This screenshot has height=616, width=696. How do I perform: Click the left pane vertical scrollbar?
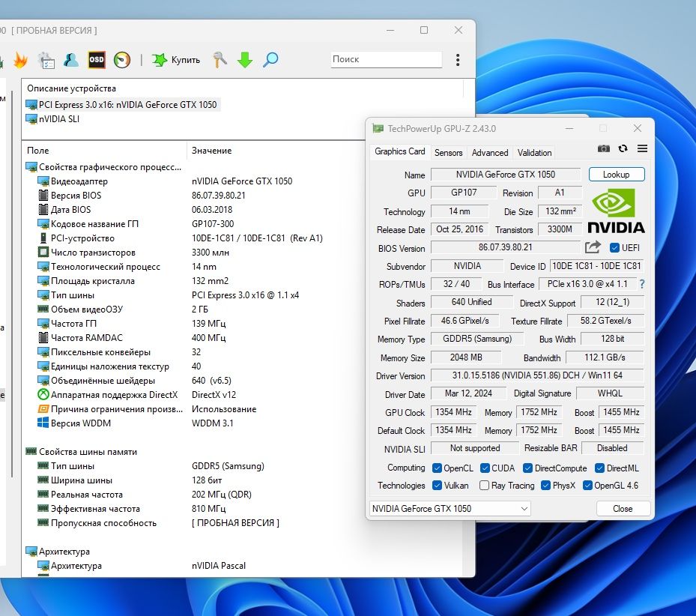pos(13,284)
